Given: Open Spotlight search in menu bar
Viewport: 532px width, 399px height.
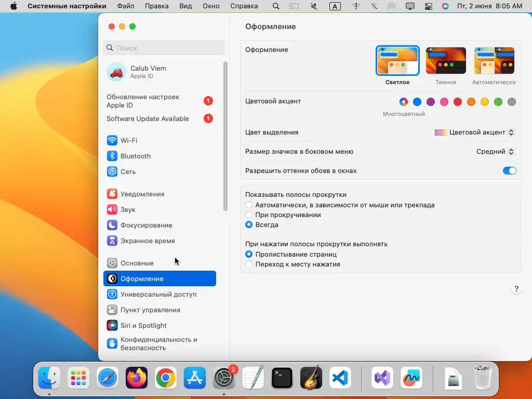Looking at the screenshot, I should click(x=276, y=6).
